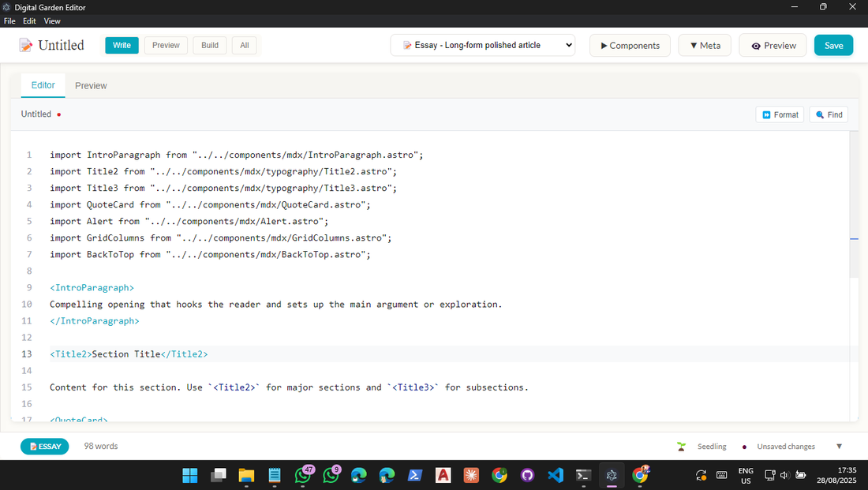The width and height of the screenshot is (868, 490).
Task: Expand the Meta panel
Action: pos(704,45)
